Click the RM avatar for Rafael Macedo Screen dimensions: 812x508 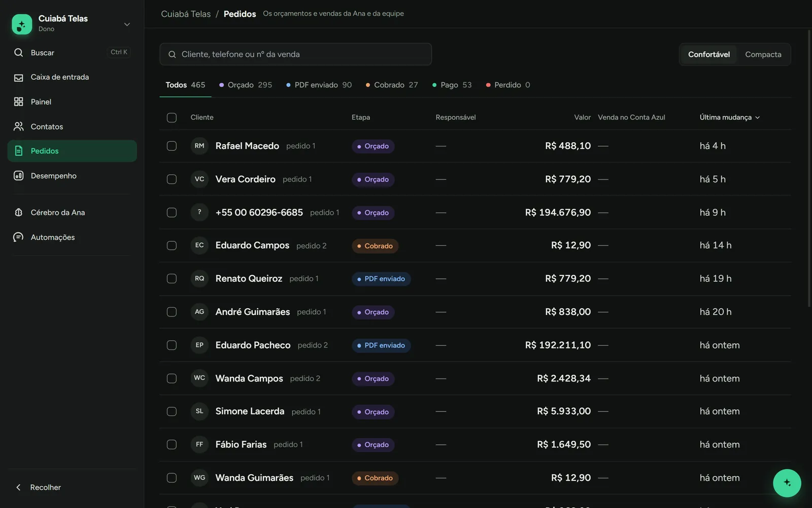tap(199, 146)
